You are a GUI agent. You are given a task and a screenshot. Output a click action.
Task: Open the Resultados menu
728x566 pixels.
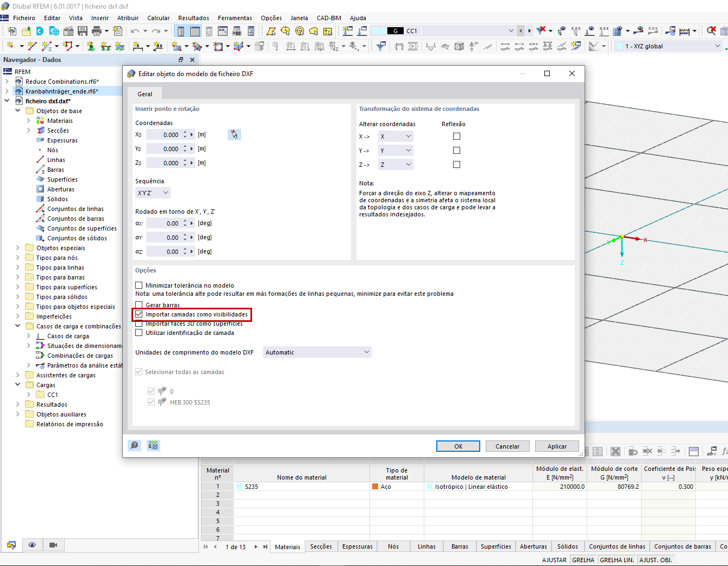tap(193, 18)
